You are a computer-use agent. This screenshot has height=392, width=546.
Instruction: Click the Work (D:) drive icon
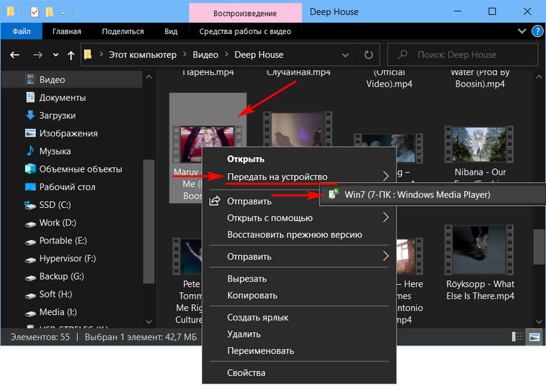click(30, 224)
